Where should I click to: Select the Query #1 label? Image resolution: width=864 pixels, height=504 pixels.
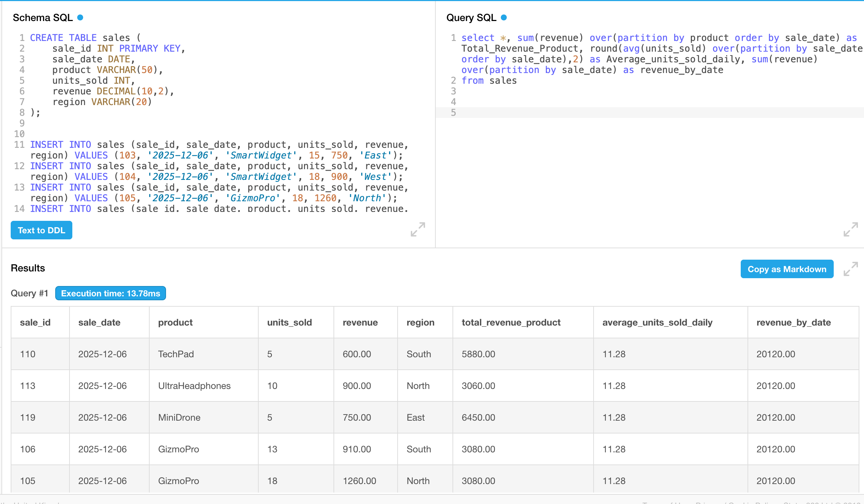coord(30,293)
